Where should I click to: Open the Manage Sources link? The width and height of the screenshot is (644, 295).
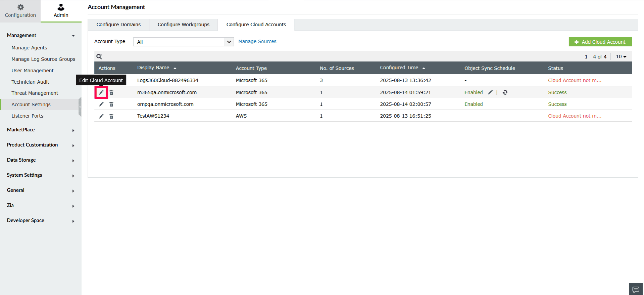pyautogui.click(x=257, y=41)
